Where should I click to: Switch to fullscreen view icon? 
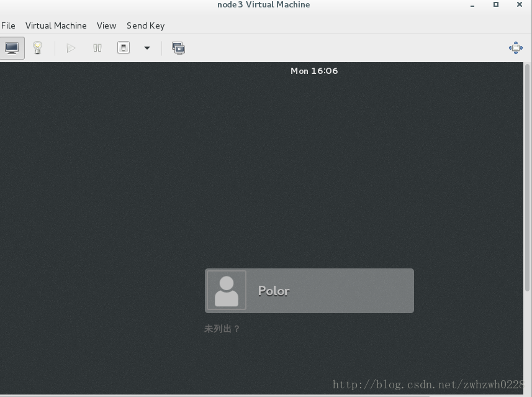[516, 48]
